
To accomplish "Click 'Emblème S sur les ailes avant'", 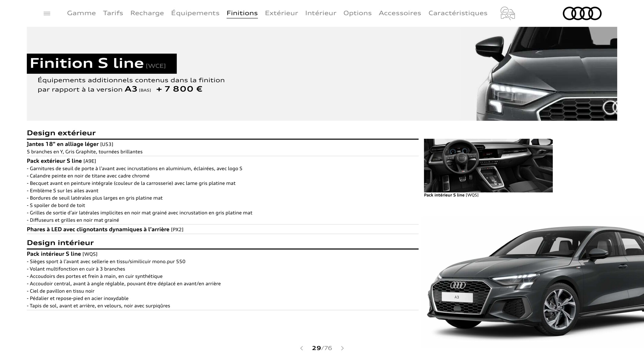I will point(62,191).
